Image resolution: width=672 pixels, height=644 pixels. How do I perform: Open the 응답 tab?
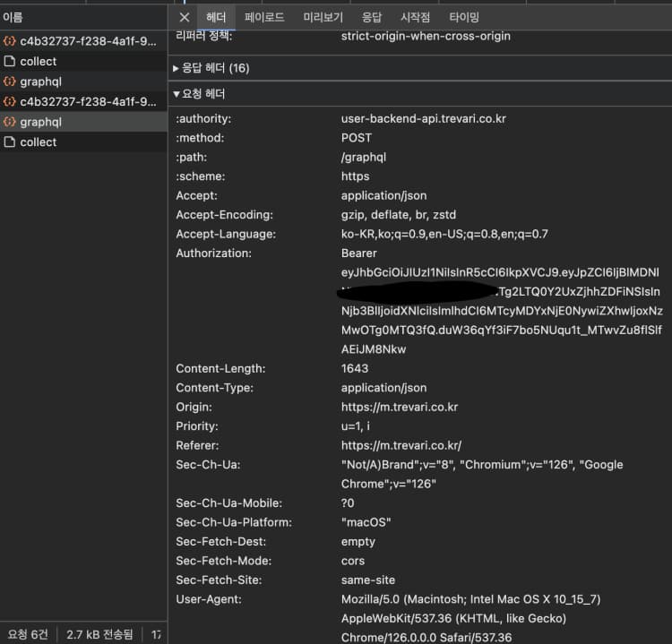[371, 18]
